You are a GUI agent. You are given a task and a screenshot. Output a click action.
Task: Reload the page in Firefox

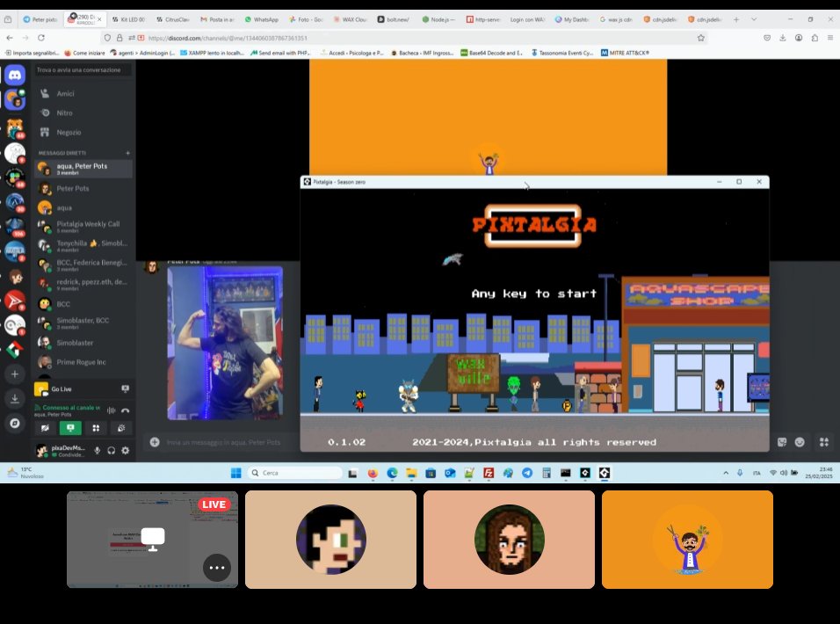(41, 38)
